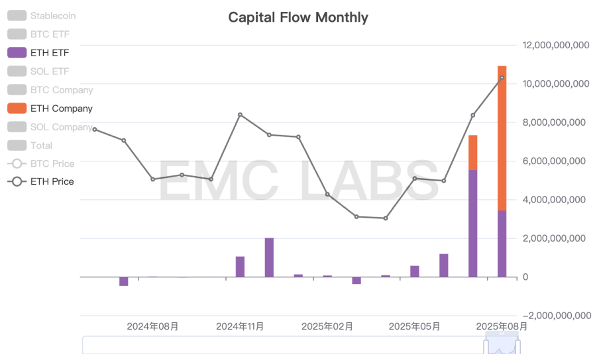This screenshot has width=599, height=364.
Task: Click purple ETH ETF bar for 2024年12月
Action: (x=269, y=258)
